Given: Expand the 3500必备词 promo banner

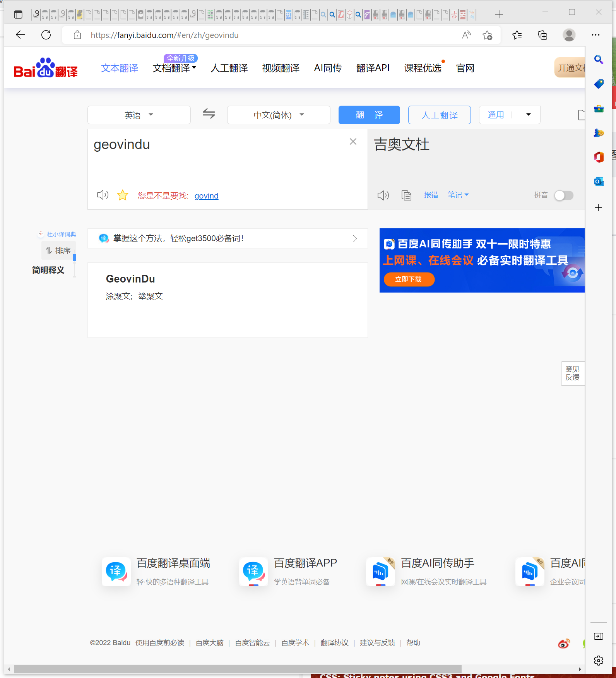Looking at the screenshot, I should 228,238.
